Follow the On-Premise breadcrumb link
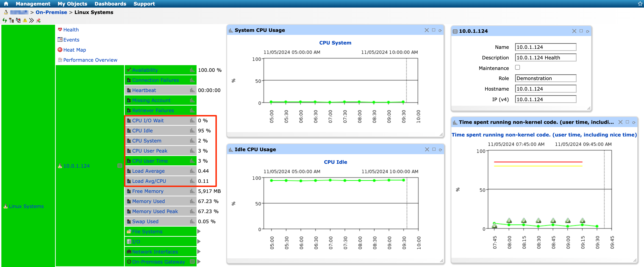644x267 pixels. 51,12
